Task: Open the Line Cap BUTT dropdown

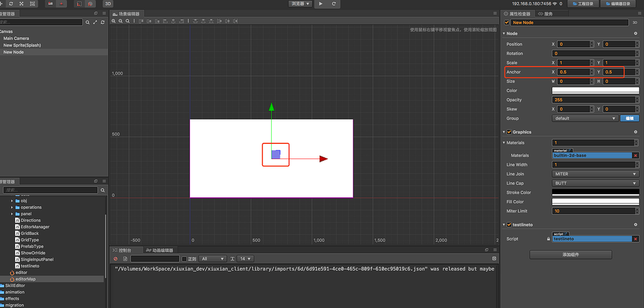Action: [x=596, y=183]
